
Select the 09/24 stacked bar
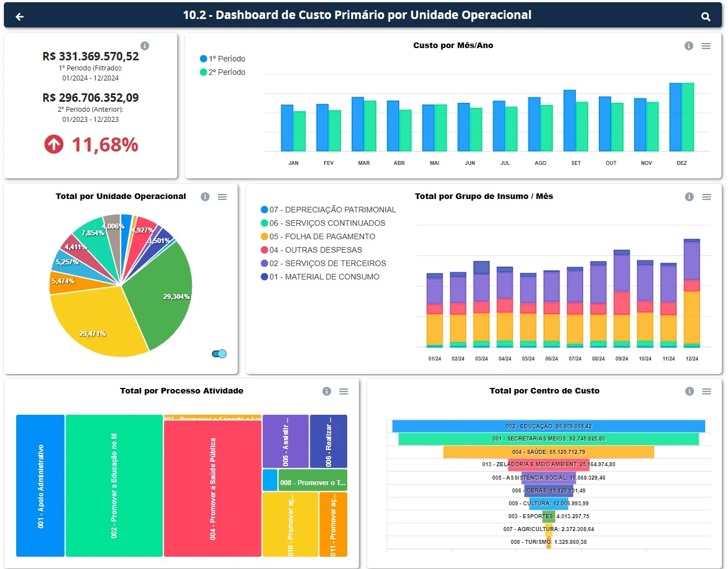pyautogui.click(x=622, y=299)
